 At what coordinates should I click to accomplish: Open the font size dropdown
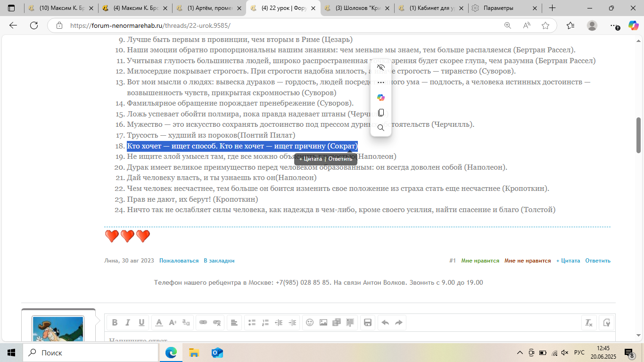173,322
